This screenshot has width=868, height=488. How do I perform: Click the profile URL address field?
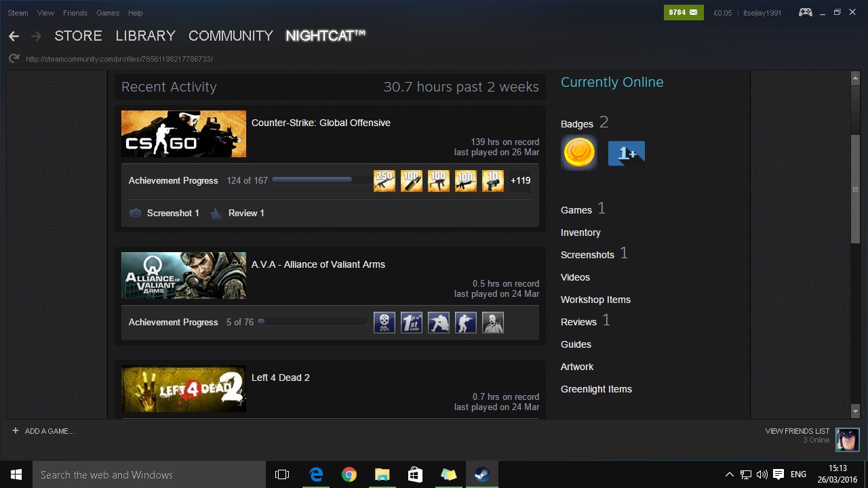coord(119,59)
